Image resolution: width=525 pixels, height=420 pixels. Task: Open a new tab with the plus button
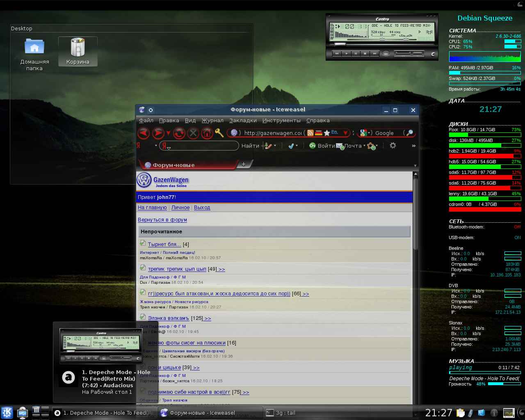click(244, 164)
